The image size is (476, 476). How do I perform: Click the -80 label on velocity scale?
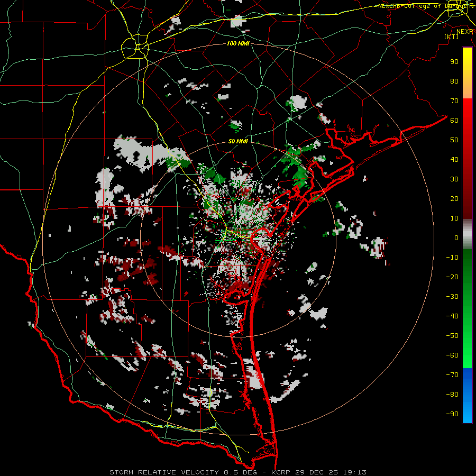click(x=452, y=395)
